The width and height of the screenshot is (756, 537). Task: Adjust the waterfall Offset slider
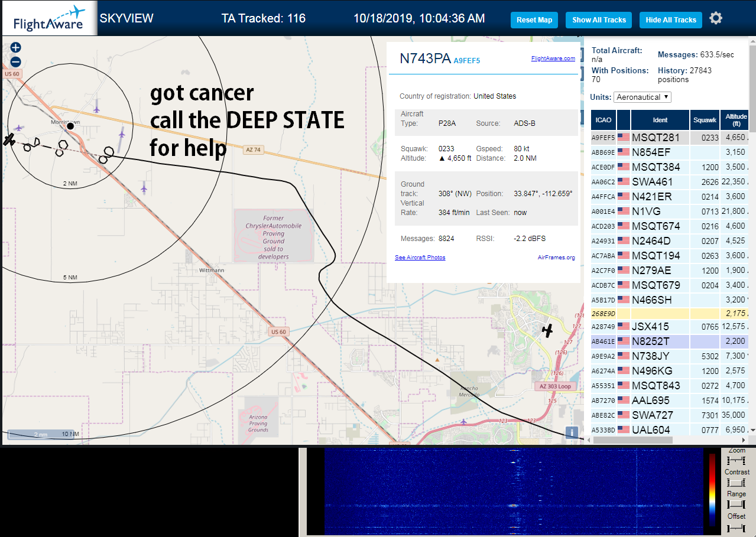(x=736, y=527)
